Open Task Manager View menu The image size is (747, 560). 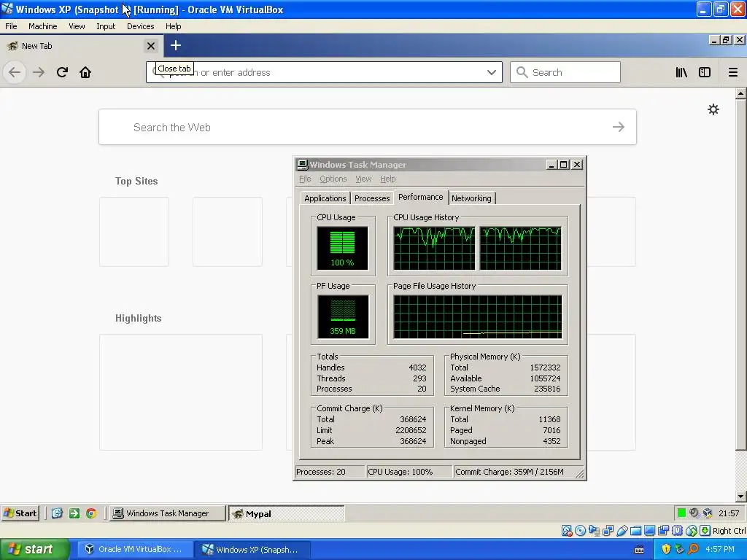coord(363,179)
